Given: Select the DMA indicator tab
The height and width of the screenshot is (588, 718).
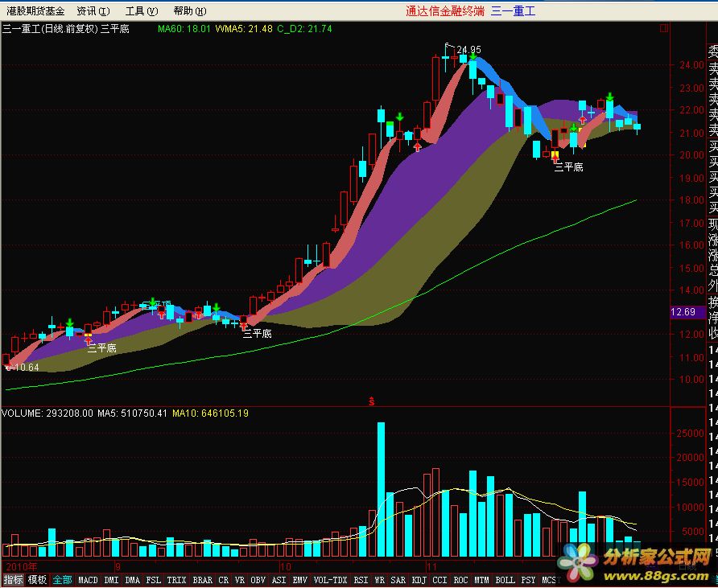Looking at the screenshot, I should [x=132, y=580].
